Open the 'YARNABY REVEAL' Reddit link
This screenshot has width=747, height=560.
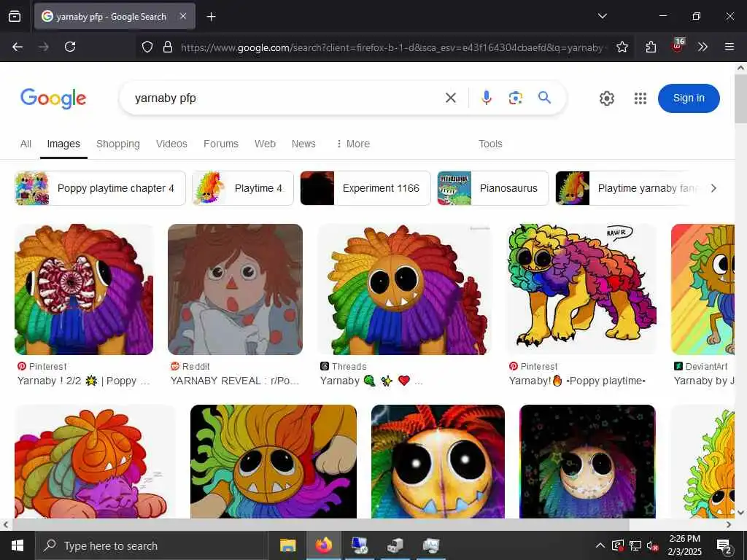click(x=235, y=381)
